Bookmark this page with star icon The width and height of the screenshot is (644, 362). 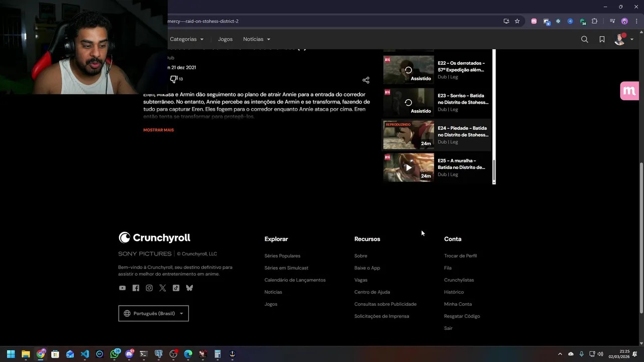pos(517,21)
